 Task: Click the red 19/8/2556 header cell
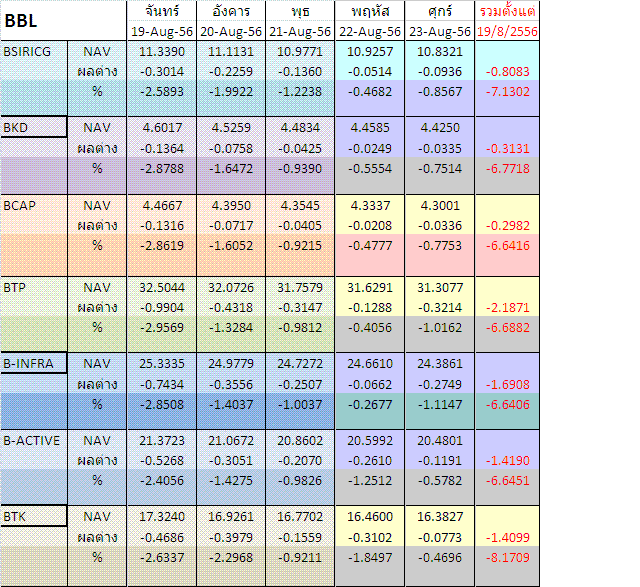(x=507, y=31)
